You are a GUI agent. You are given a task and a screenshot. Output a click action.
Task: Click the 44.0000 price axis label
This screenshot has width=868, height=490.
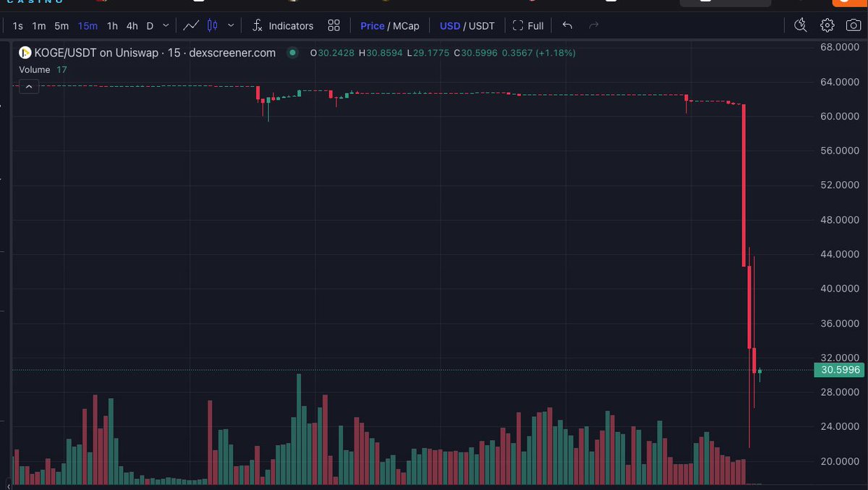[x=839, y=254]
